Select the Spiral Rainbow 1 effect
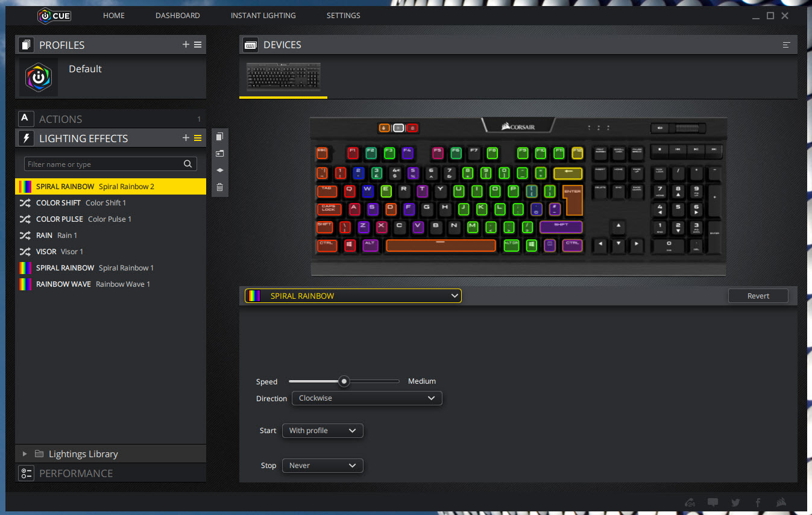812x515 pixels. point(111,268)
